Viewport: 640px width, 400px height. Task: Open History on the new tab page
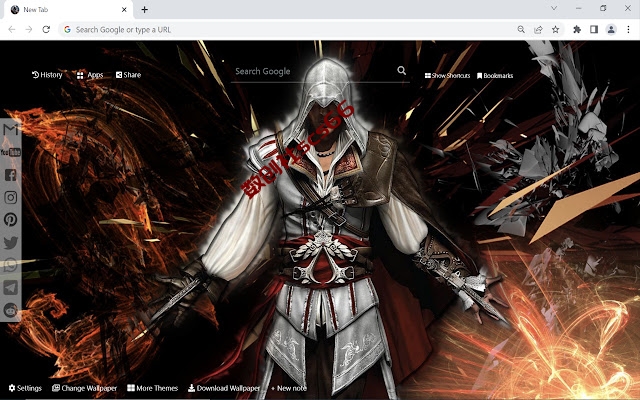(47, 75)
